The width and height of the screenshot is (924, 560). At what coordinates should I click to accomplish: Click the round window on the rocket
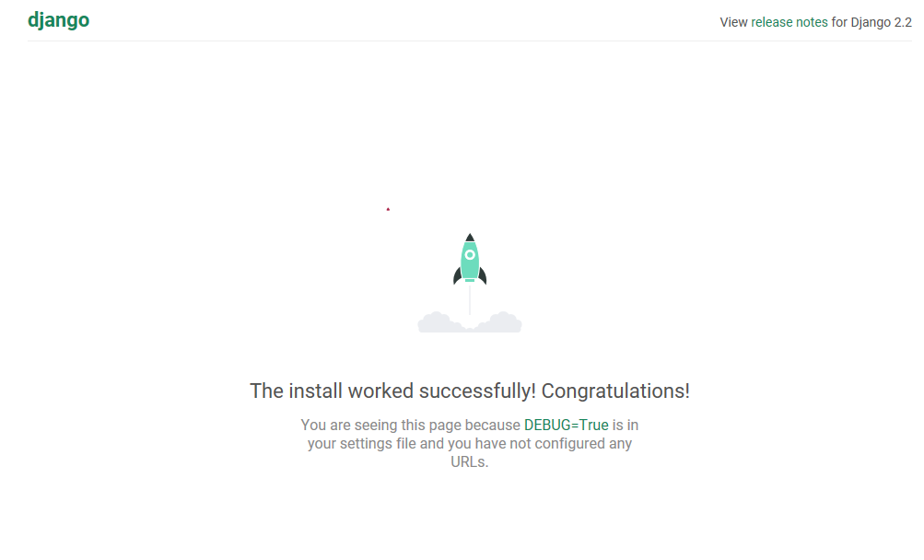[470, 254]
